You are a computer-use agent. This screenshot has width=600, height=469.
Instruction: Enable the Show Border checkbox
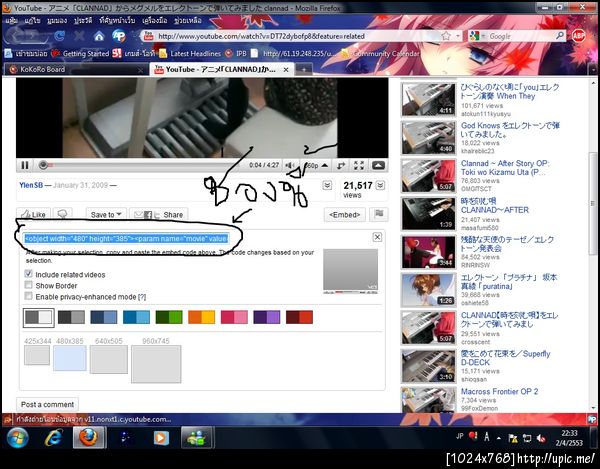coord(28,285)
